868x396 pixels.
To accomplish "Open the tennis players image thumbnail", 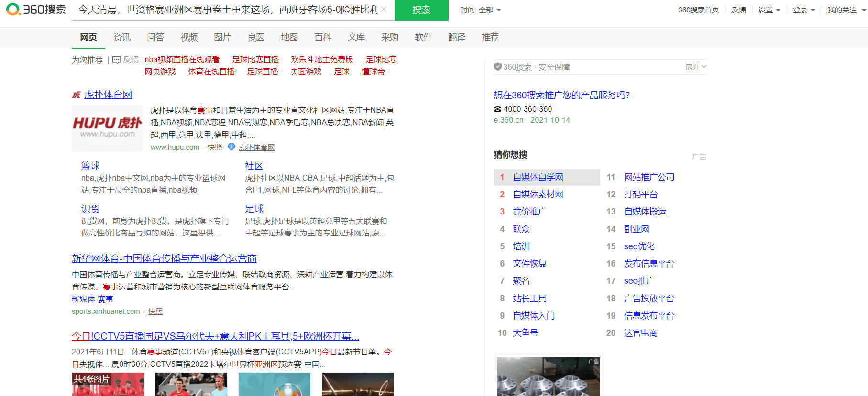I will pos(191,384).
